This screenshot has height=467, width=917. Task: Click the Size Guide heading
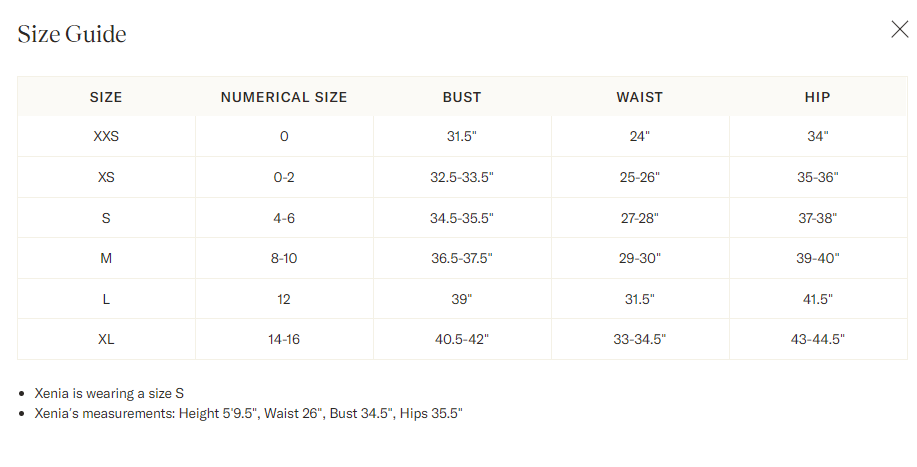click(x=72, y=34)
